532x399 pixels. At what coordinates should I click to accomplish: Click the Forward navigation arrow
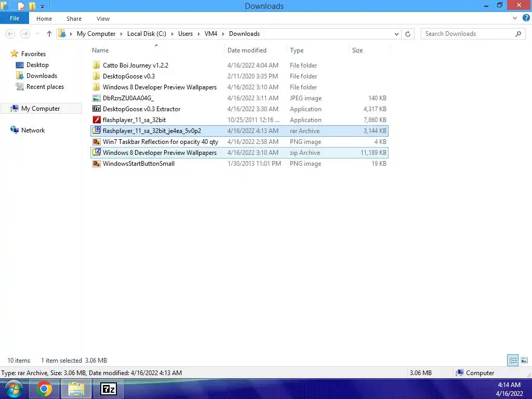click(x=25, y=34)
